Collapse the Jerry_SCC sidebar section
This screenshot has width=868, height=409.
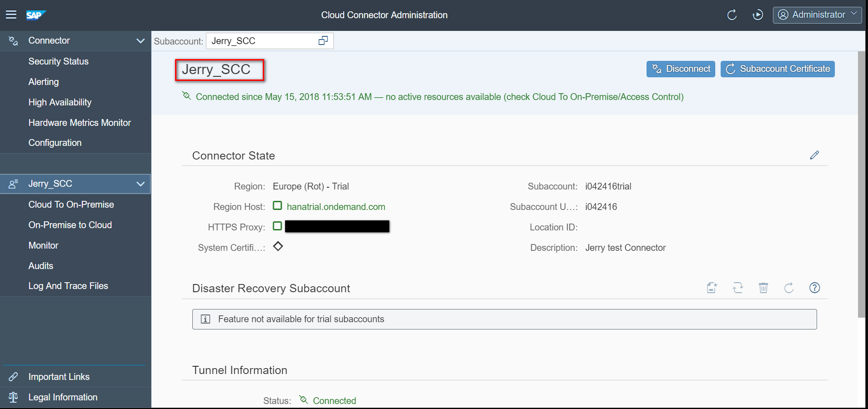(x=140, y=184)
